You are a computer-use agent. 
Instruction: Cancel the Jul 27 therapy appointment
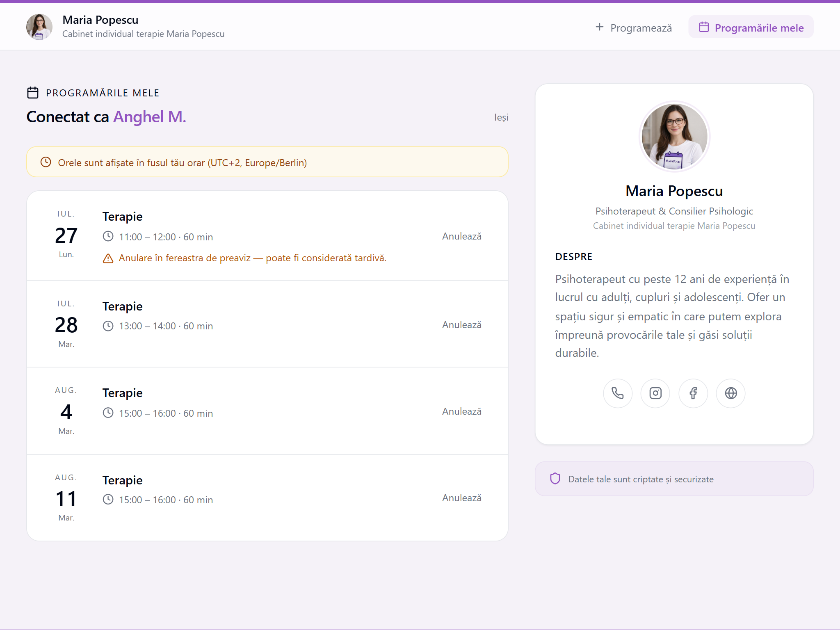click(462, 236)
